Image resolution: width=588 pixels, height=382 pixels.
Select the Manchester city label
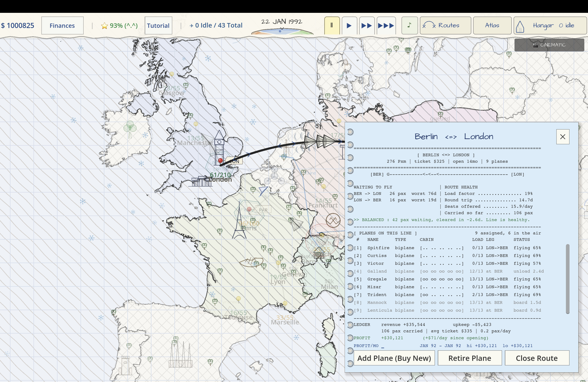click(x=195, y=143)
